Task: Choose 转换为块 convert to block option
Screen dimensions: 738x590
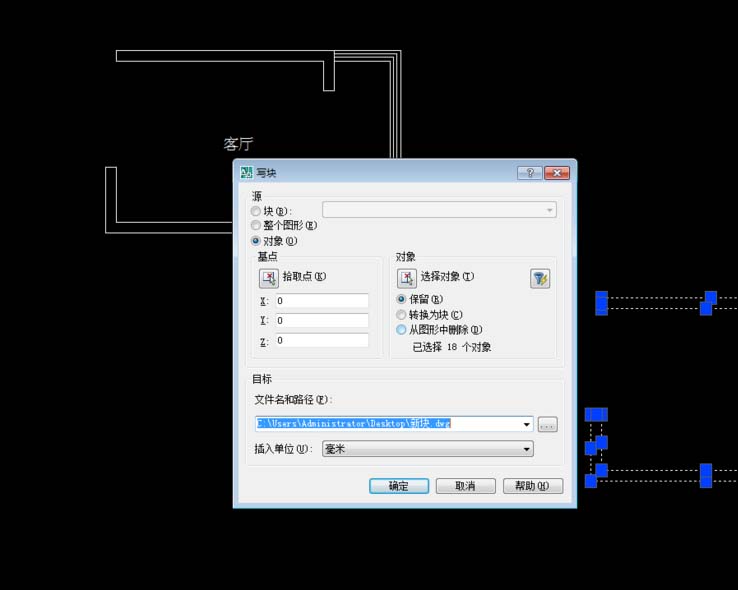Action: (401, 314)
